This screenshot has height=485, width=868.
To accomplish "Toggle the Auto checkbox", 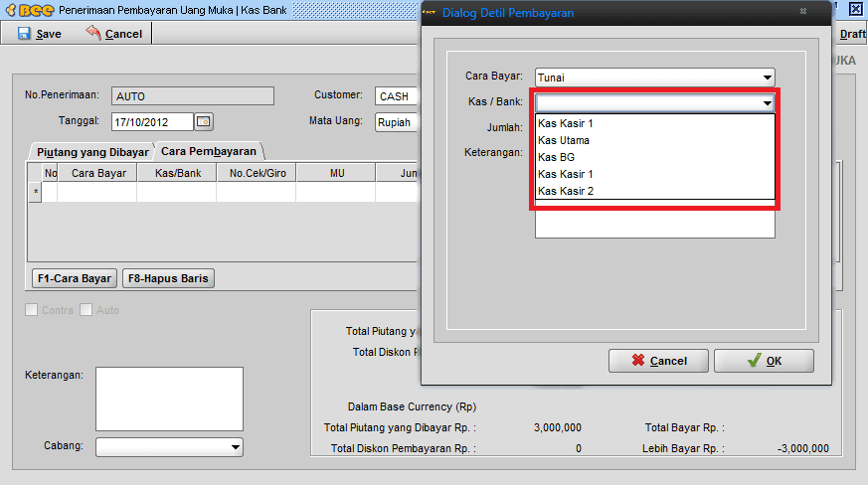I will click(x=86, y=310).
